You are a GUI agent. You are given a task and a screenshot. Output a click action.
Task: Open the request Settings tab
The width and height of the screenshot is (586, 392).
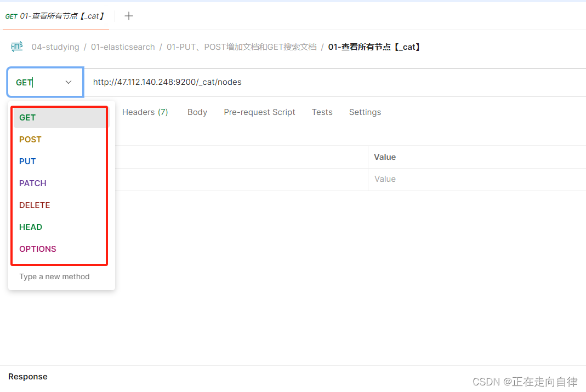365,112
